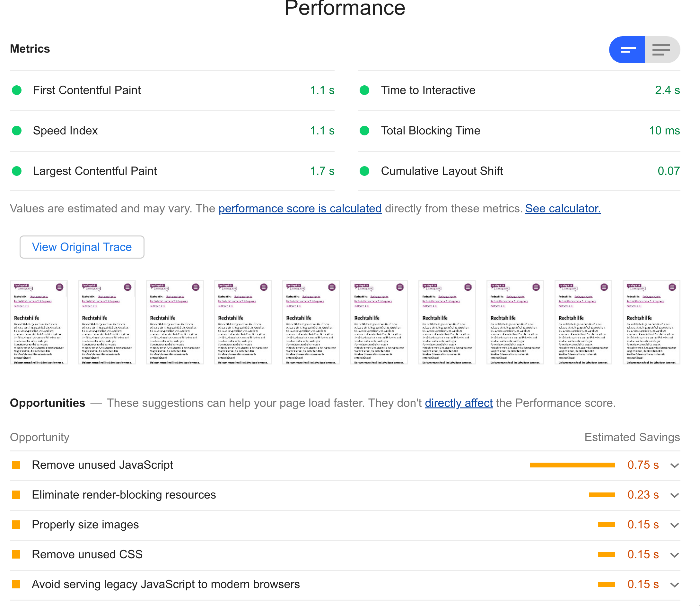The width and height of the screenshot is (700, 607).
Task: Click orange square beside Remove unused JavaScript
Action: pyautogui.click(x=16, y=465)
